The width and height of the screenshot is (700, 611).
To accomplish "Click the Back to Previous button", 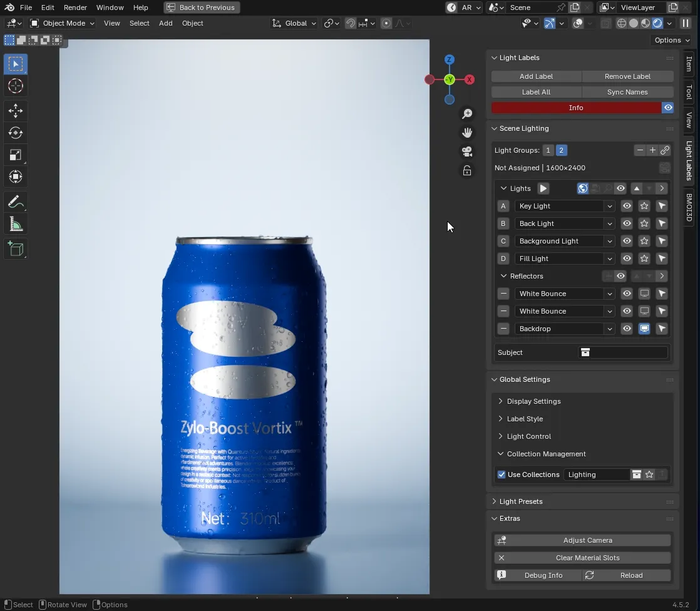I will pos(202,8).
